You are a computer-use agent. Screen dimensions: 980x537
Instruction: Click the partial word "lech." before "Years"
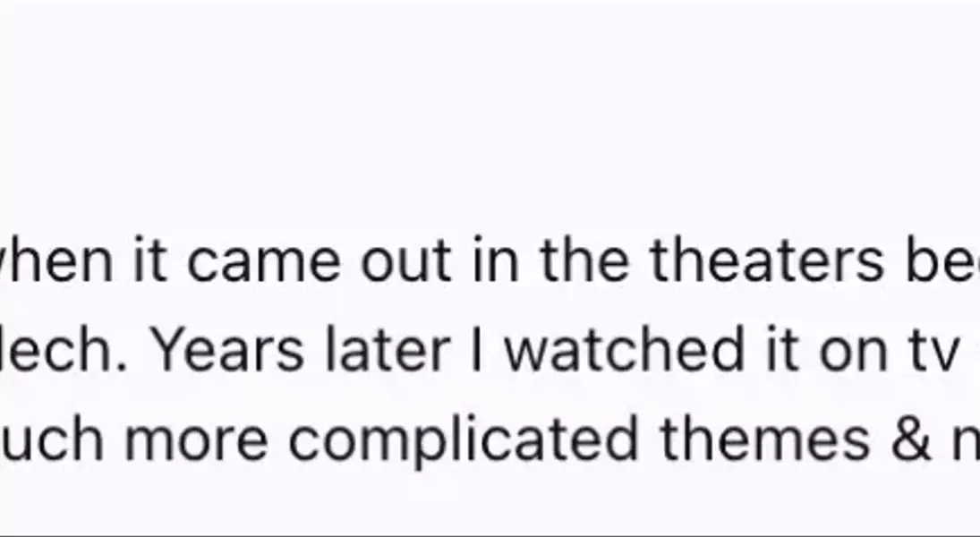pos(64,351)
